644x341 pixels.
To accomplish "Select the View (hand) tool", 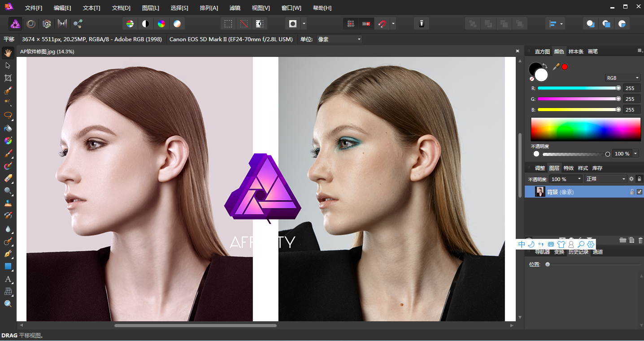I will click(x=8, y=53).
